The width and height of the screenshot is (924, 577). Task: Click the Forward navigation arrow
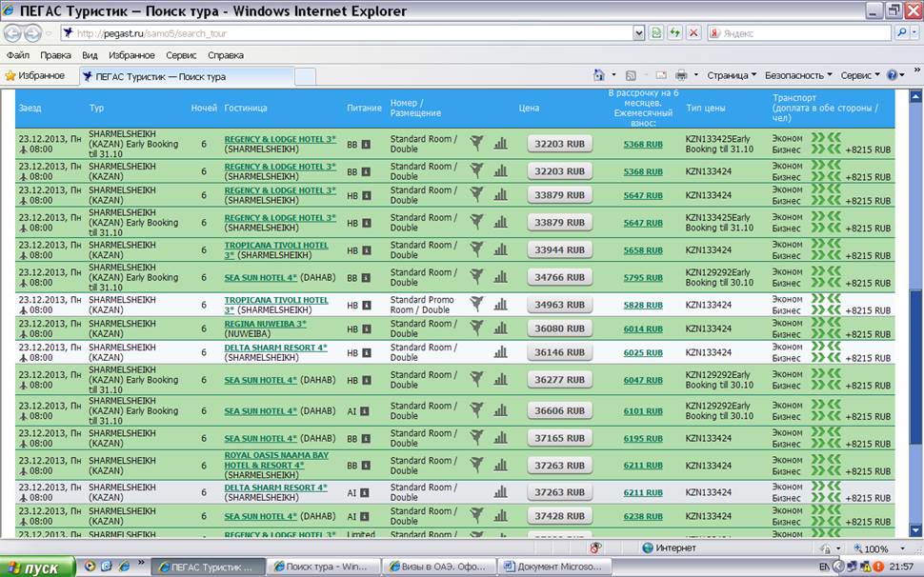click(x=33, y=33)
